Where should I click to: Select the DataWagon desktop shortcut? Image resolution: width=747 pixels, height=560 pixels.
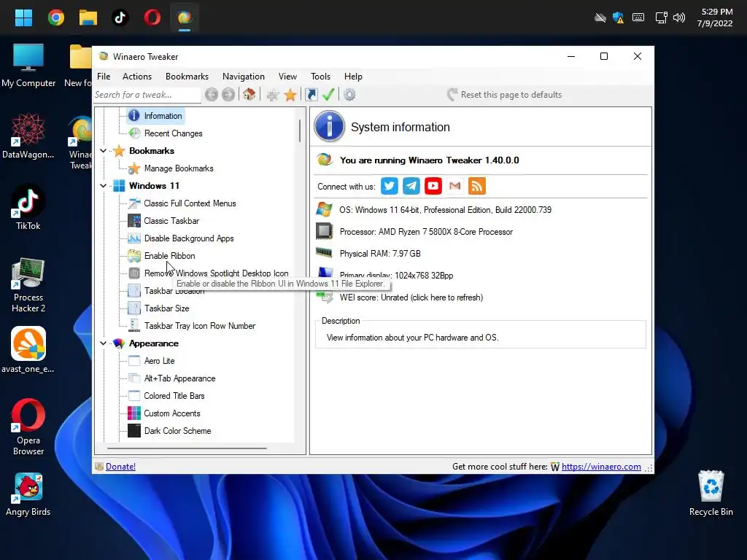28,136
